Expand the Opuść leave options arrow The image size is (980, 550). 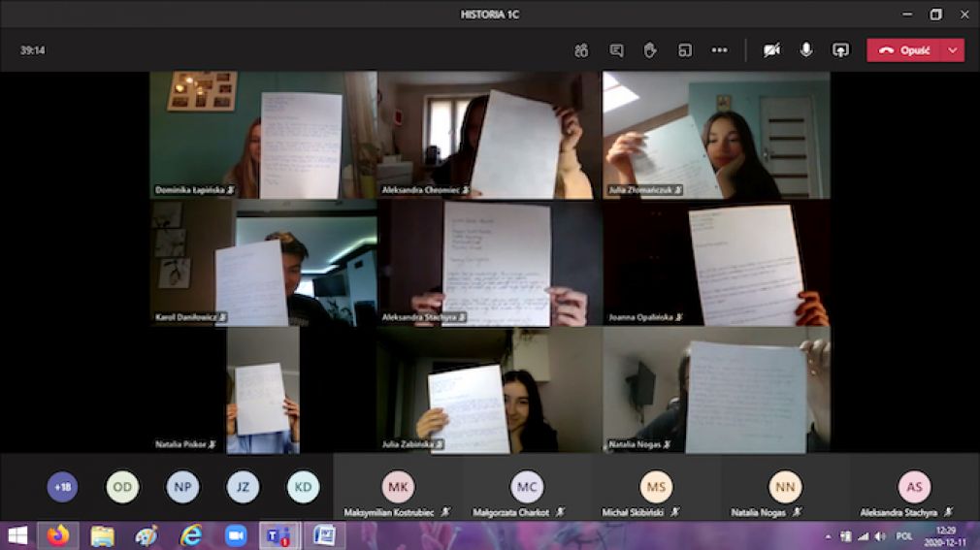click(953, 50)
